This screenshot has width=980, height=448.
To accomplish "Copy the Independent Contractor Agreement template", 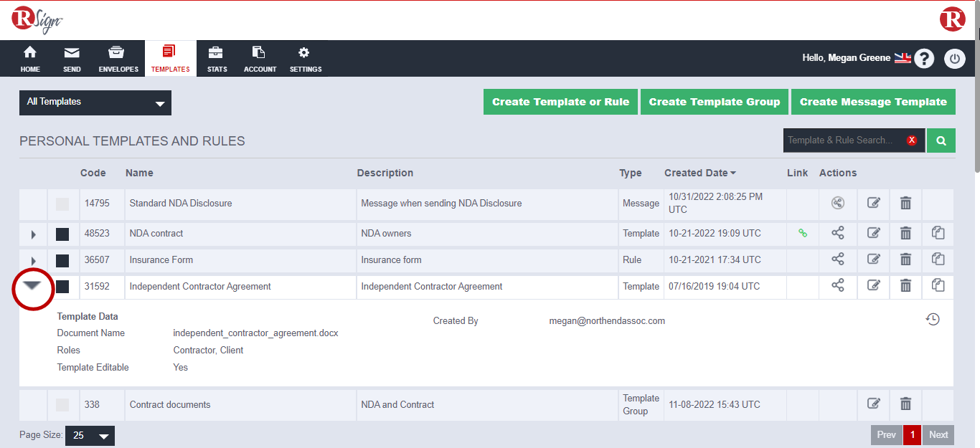I will pyautogui.click(x=938, y=285).
